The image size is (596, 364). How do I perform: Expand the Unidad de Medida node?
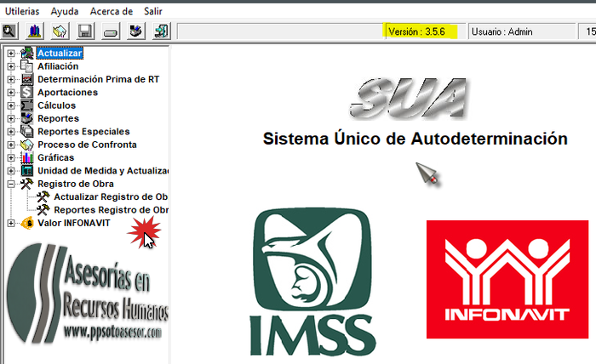(x=11, y=171)
